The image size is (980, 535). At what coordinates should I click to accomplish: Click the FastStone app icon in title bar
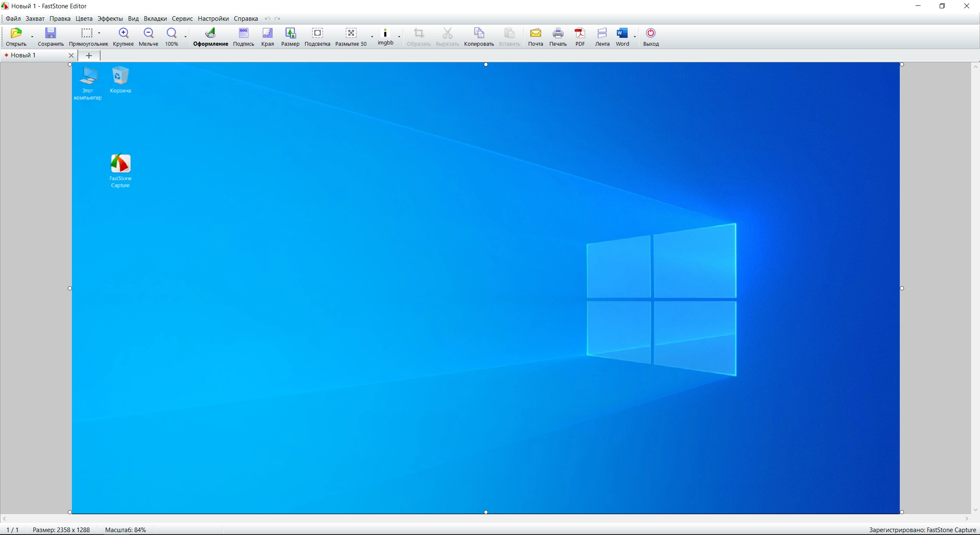5,6
